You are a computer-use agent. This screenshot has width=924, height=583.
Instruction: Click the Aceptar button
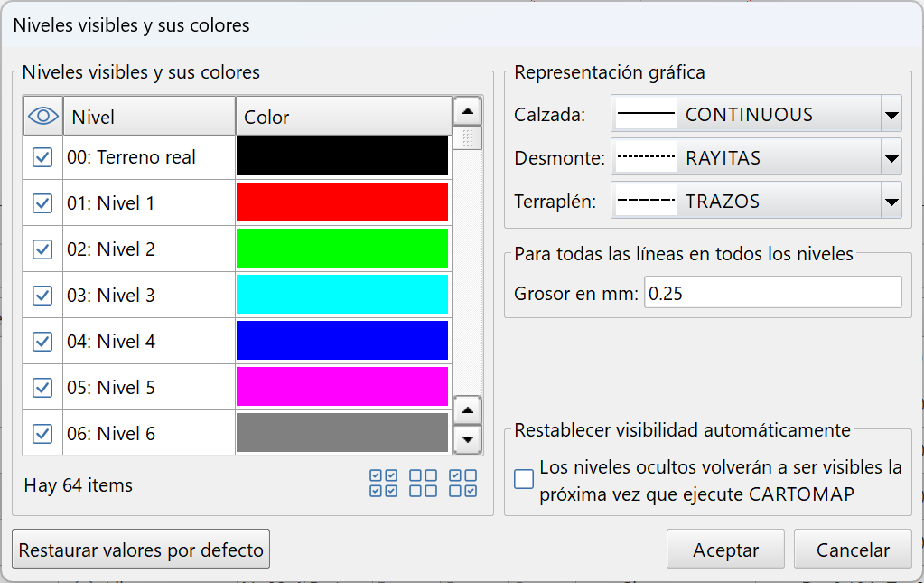(x=724, y=549)
